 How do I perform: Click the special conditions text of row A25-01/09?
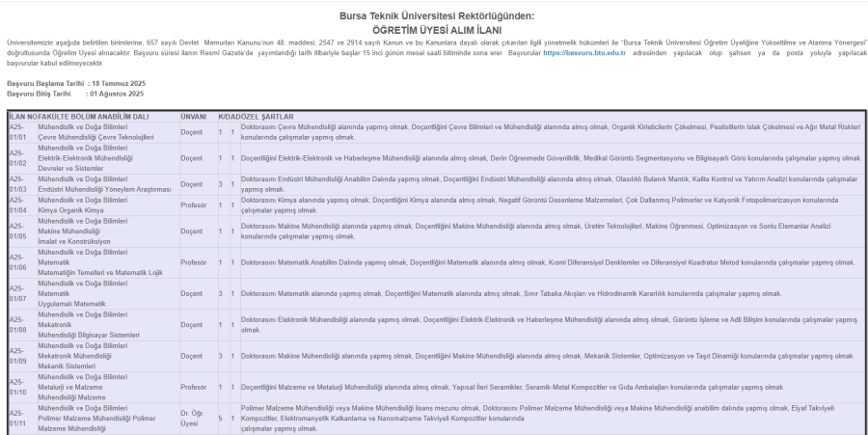point(548,357)
